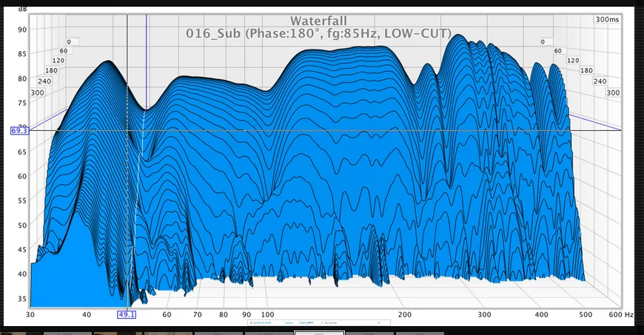Click the 200 frequency axis label
Screen dimensions: 644x335
405,314
